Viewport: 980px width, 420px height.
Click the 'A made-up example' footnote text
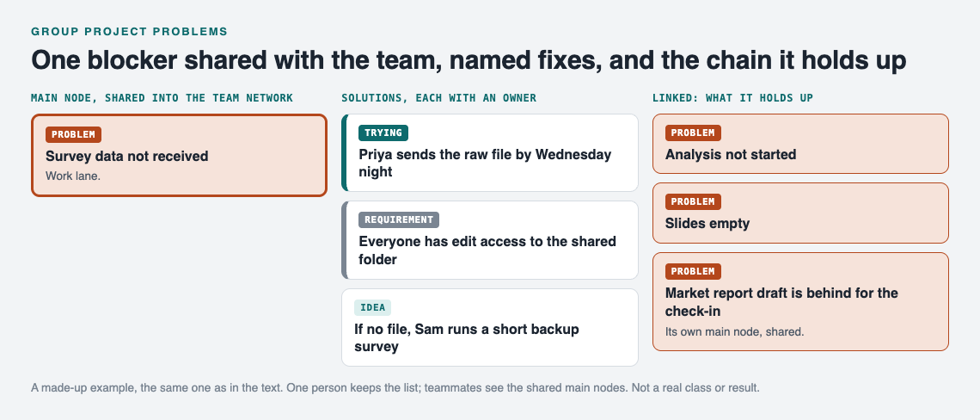click(x=395, y=387)
